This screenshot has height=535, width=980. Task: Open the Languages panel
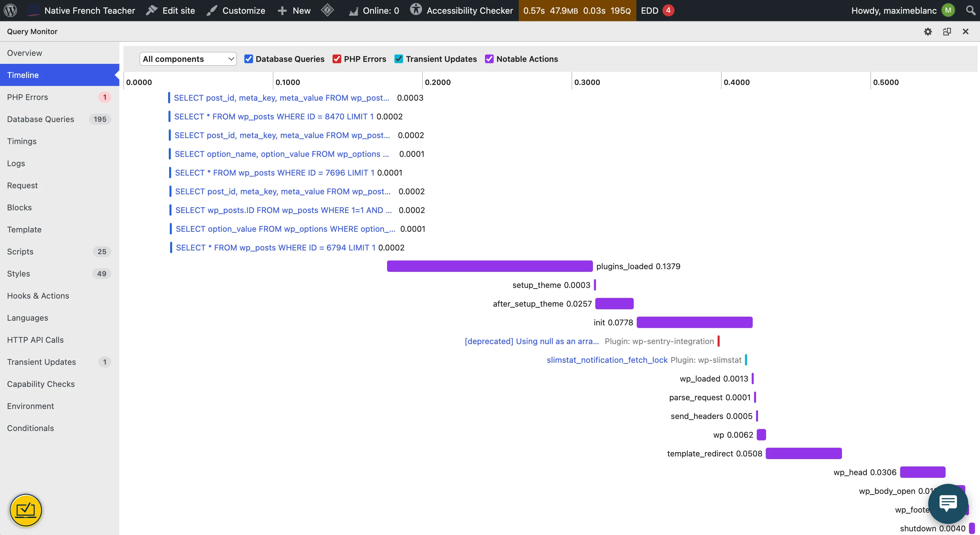(59, 318)
